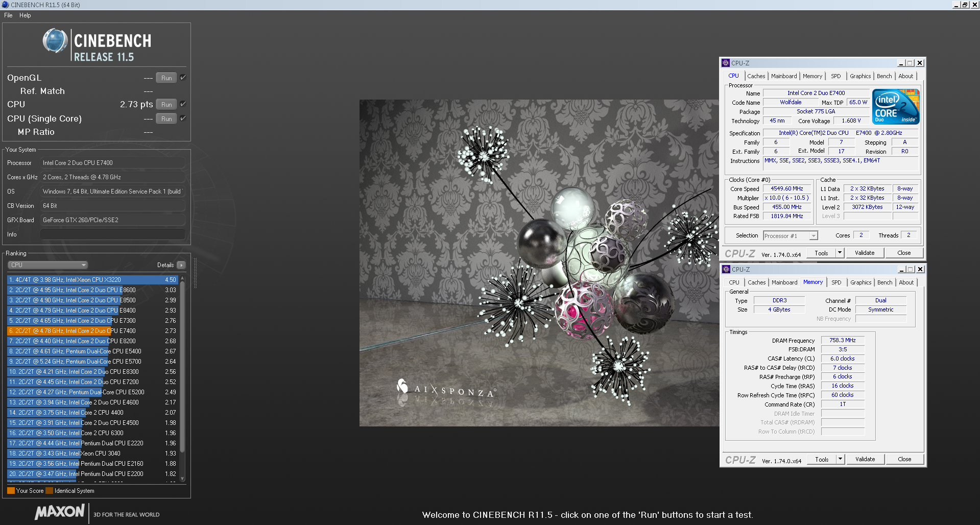Click the DRAM Frequency value 758.3 MHz
This screenshot has width=980, height=525.
click(x=843, y=340)
